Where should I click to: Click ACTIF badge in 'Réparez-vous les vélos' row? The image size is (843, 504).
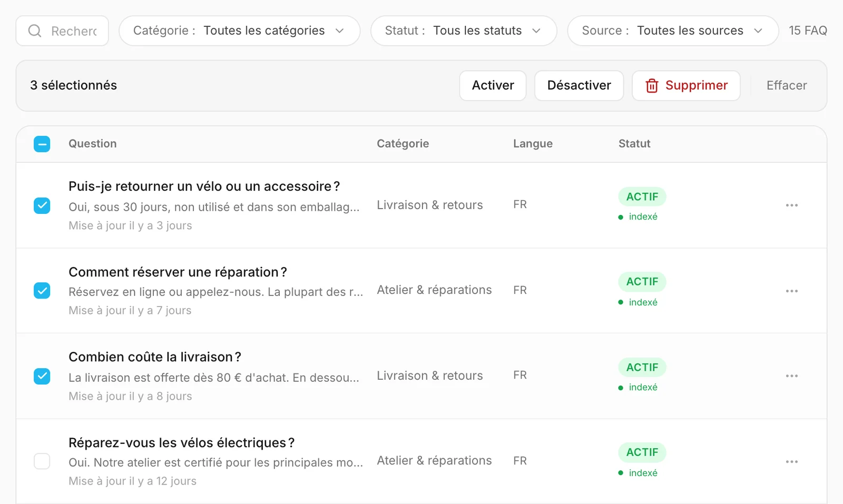click(642, 452)
